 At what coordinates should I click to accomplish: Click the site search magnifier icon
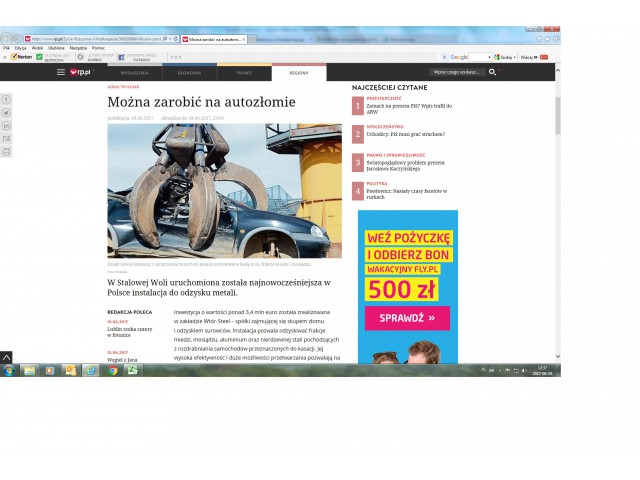[492, 73]
